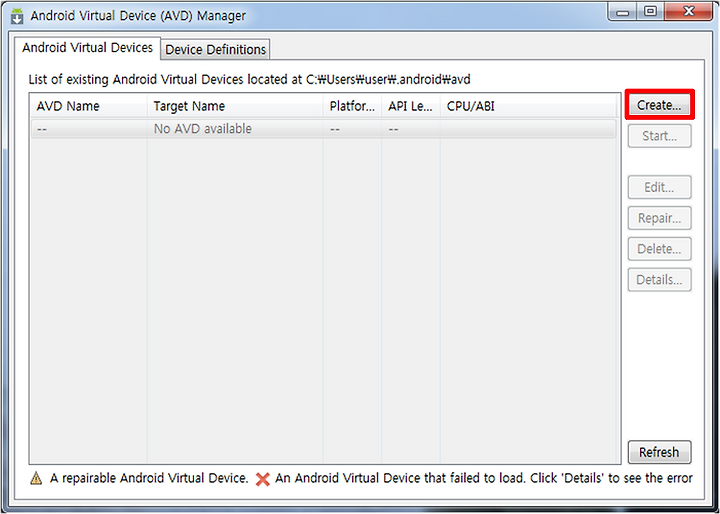This screenshot has height=514, width=720.
Task: Click the Start... button
Action: pyautogui.click(x=659, y=136)
